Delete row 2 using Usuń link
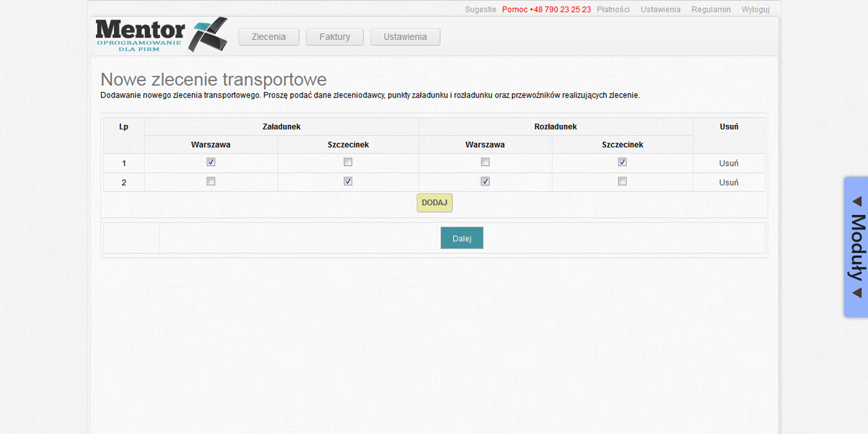868x434 pixels. click(x=728, y=182)
